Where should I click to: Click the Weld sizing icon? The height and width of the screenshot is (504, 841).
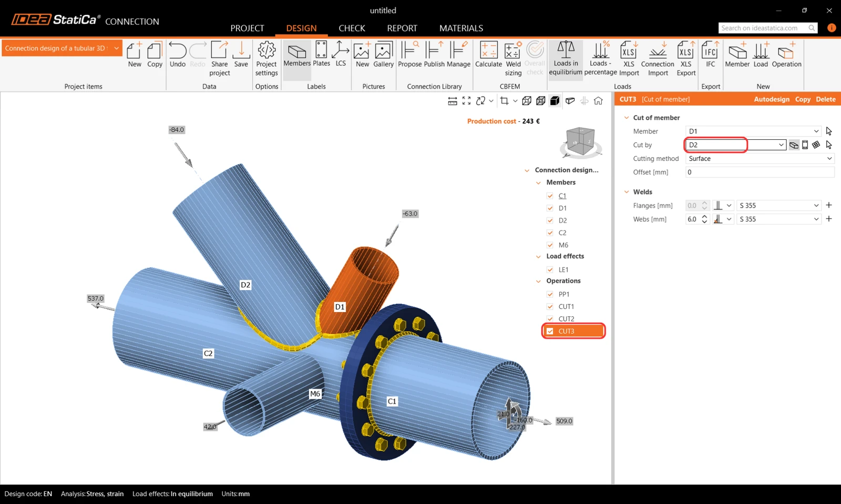pos(513,59)
